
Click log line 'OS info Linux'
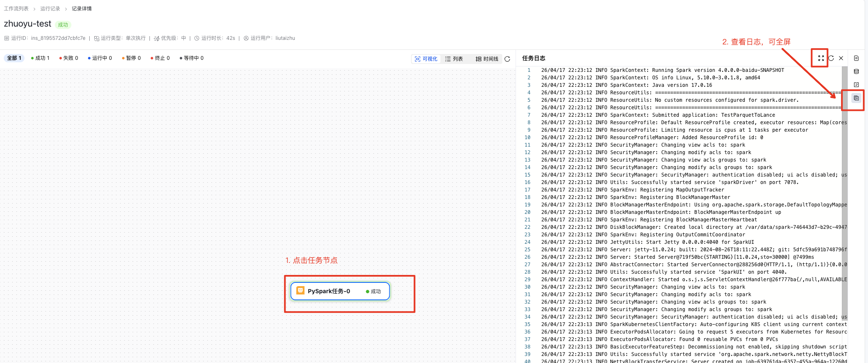click(650, 78)
